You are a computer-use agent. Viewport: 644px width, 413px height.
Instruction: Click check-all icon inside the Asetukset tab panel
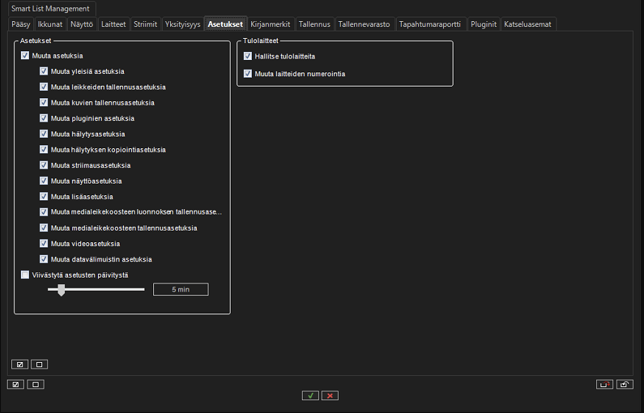click(x=20, y=364)
